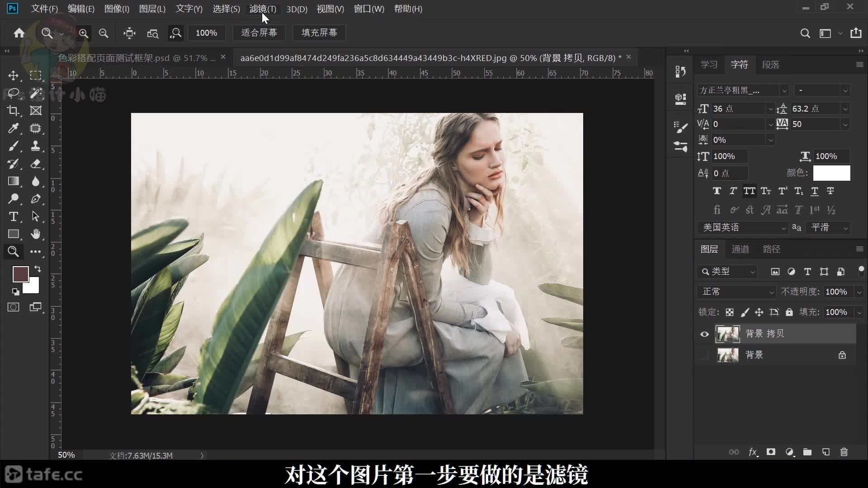Select the Blur tool
868x488 pixels.
click(x=36, y=181)
